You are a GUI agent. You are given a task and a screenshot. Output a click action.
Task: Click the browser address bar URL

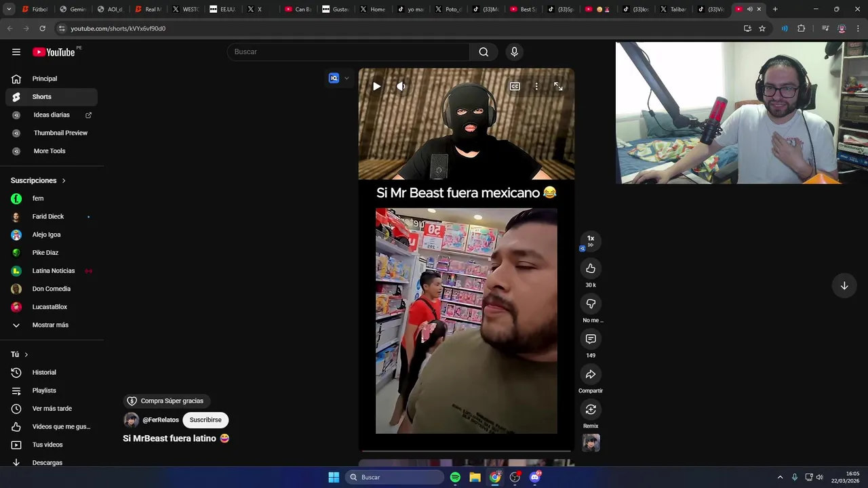coord(118,28)
